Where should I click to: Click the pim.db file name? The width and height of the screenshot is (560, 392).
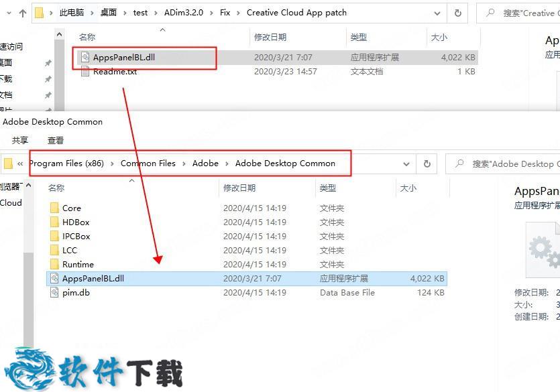pos(76,293)
